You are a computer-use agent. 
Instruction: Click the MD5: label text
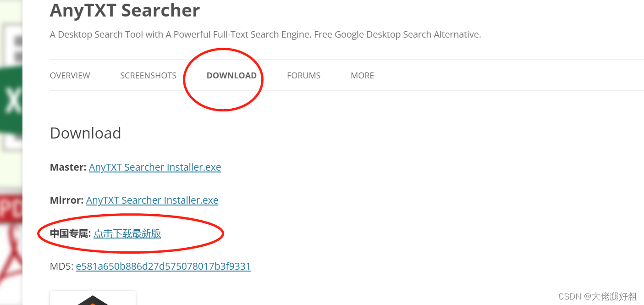61,266
